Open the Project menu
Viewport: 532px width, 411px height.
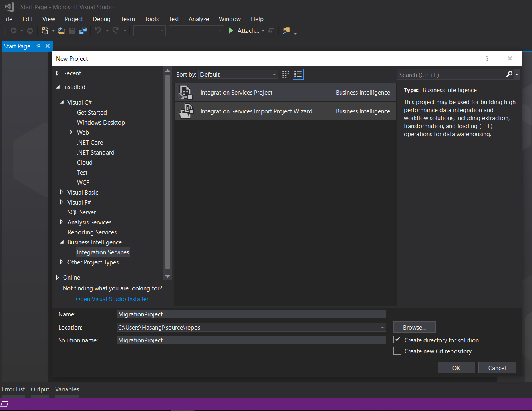click(74, 19)
